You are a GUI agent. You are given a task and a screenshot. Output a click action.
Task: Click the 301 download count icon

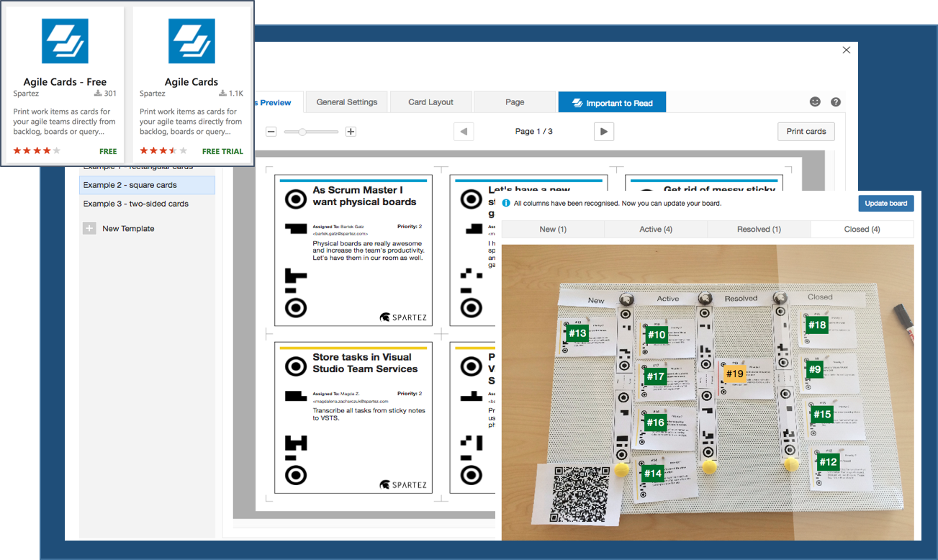(x=98, y=94)
